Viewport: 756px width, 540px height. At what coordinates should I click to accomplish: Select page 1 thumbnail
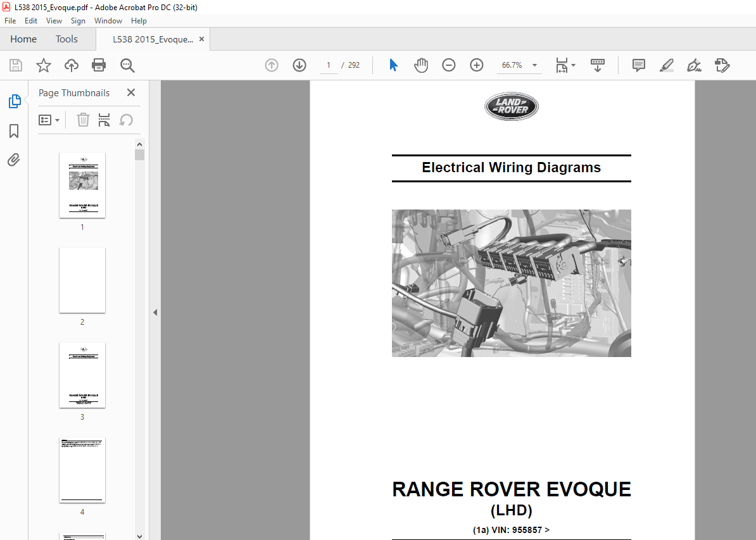(82, 185)
